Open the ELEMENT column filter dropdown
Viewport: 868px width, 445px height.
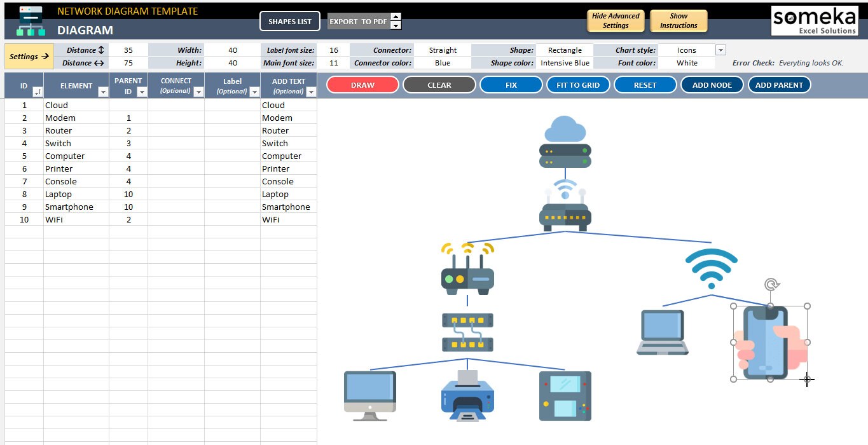(103, 92)
